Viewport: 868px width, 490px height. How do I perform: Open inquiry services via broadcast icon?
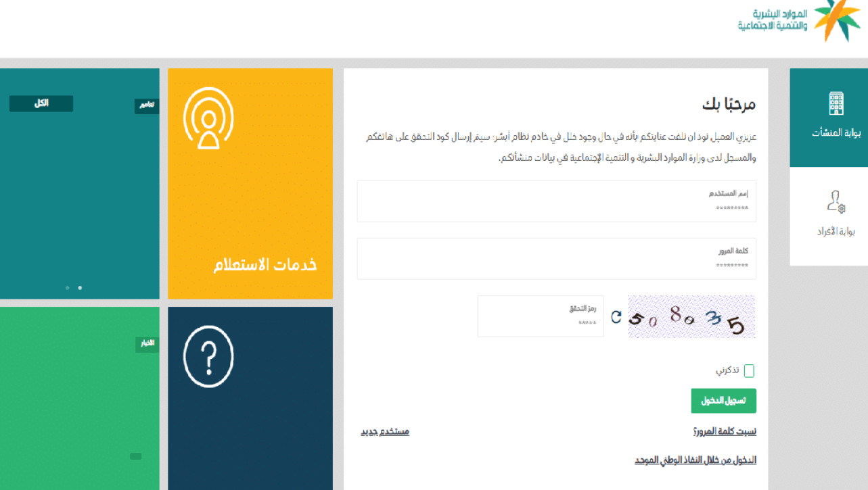click(208, 118)
